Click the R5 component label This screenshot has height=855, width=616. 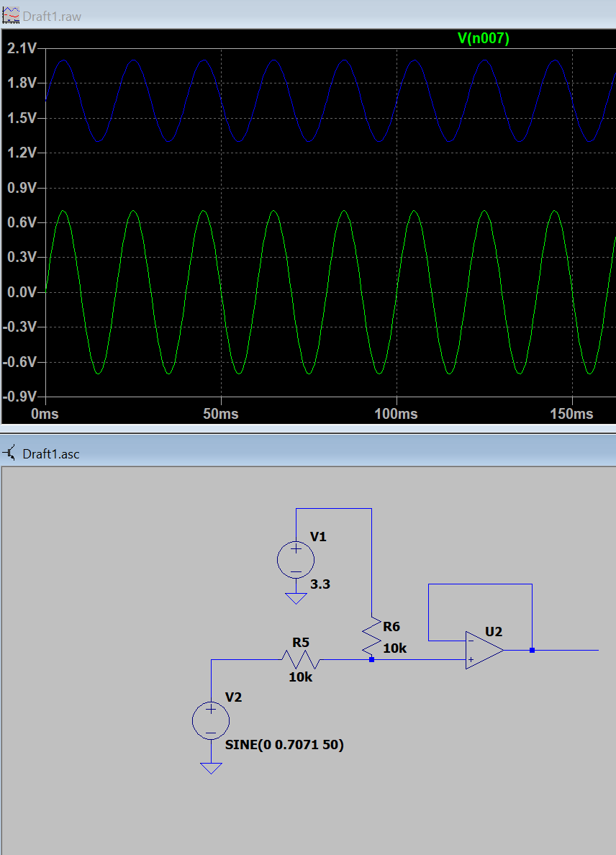tap(301, 643)
